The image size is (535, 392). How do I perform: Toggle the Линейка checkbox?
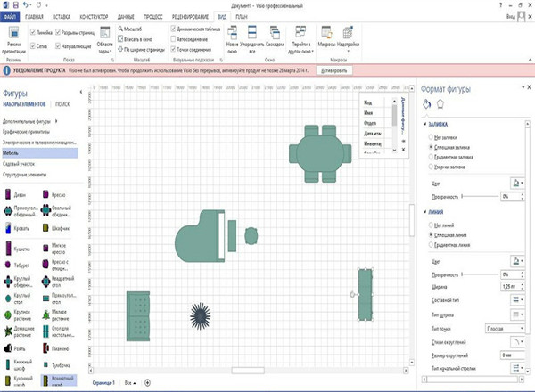[33, 31]
